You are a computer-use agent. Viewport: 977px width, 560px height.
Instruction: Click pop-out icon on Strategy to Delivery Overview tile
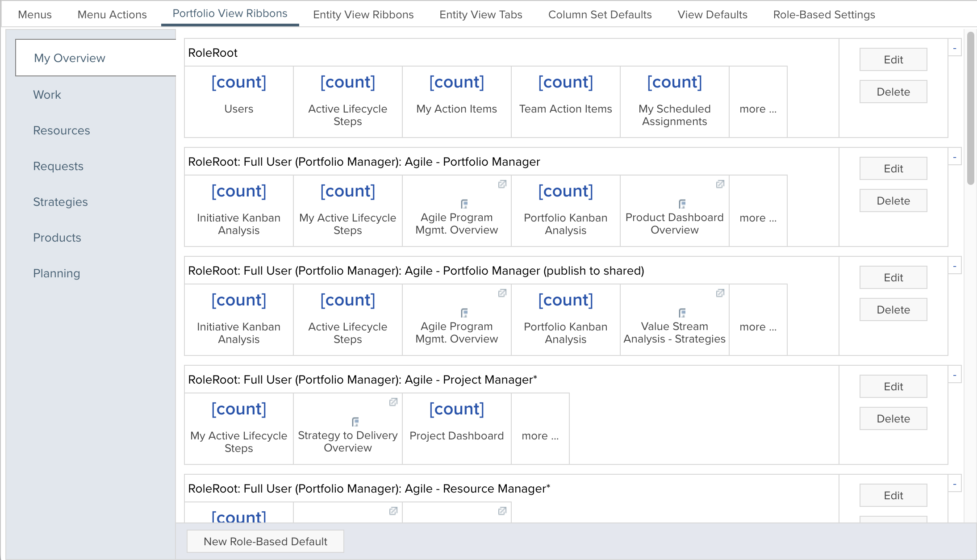[393, 402]
